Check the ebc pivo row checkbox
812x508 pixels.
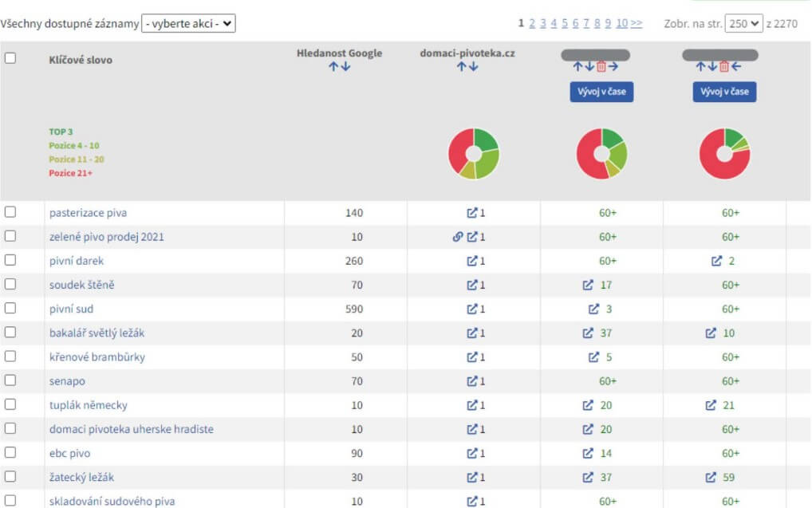[10, 452]
